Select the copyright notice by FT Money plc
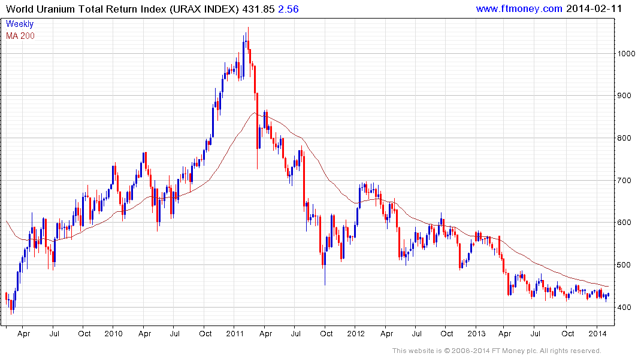644x359 pixels. coord(497,351)
